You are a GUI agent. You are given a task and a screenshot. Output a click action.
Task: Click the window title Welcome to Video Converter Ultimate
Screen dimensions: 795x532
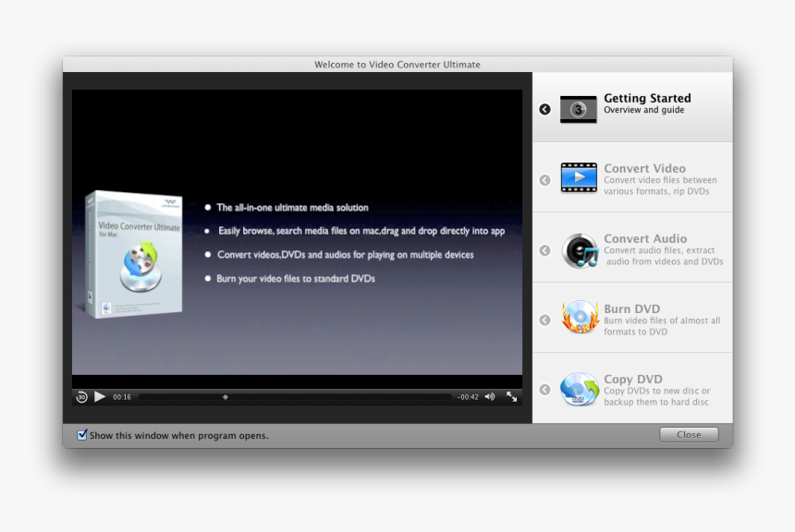click(397, 65)
